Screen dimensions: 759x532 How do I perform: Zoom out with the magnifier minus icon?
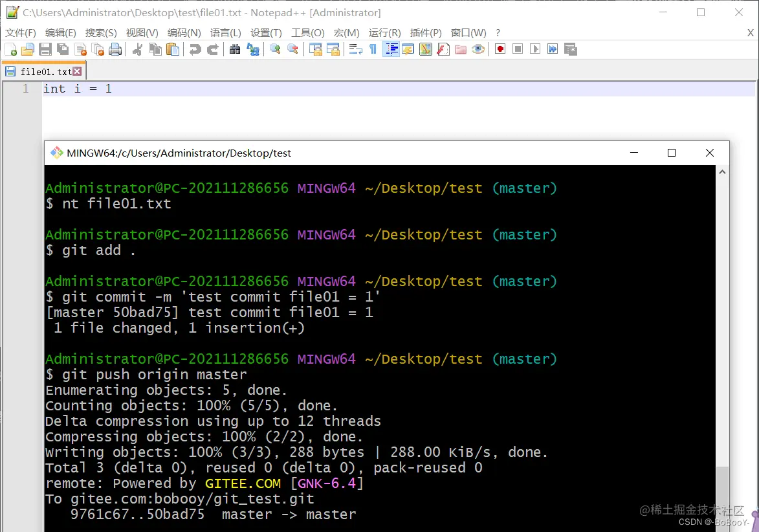click(293, 49)
